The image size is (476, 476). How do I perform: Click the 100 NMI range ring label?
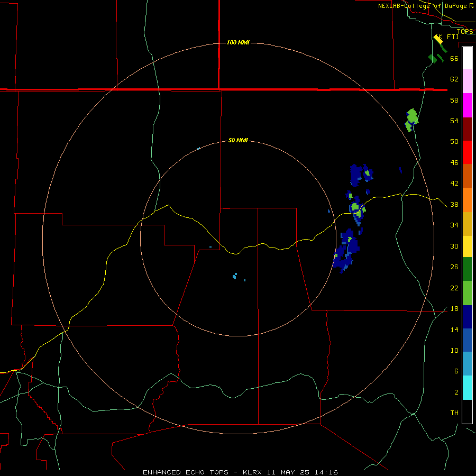coord(238,42)
